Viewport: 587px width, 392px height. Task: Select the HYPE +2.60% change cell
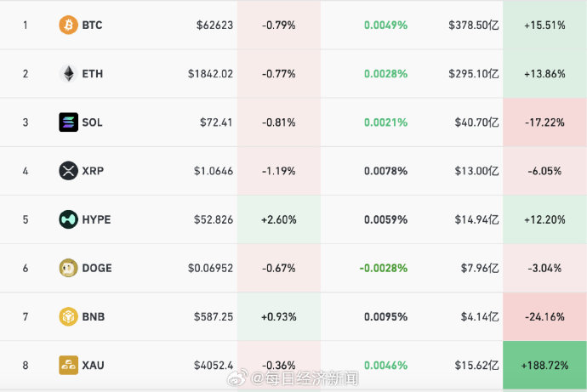(279, 219)
